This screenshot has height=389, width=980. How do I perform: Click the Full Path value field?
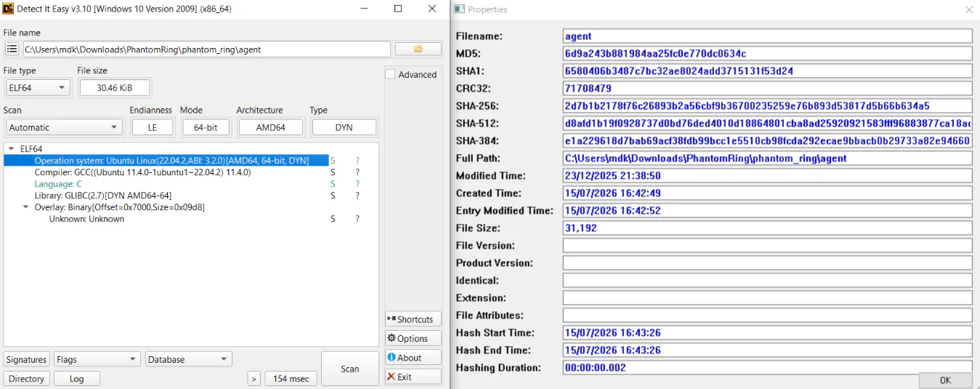[767, 159]
